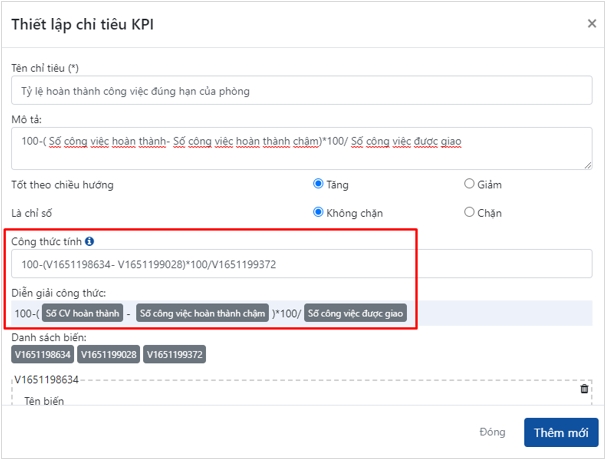Click the Số CV hoàn thành formula tag
The height and width of the screenshot is (460, 607).
(84, 313)
